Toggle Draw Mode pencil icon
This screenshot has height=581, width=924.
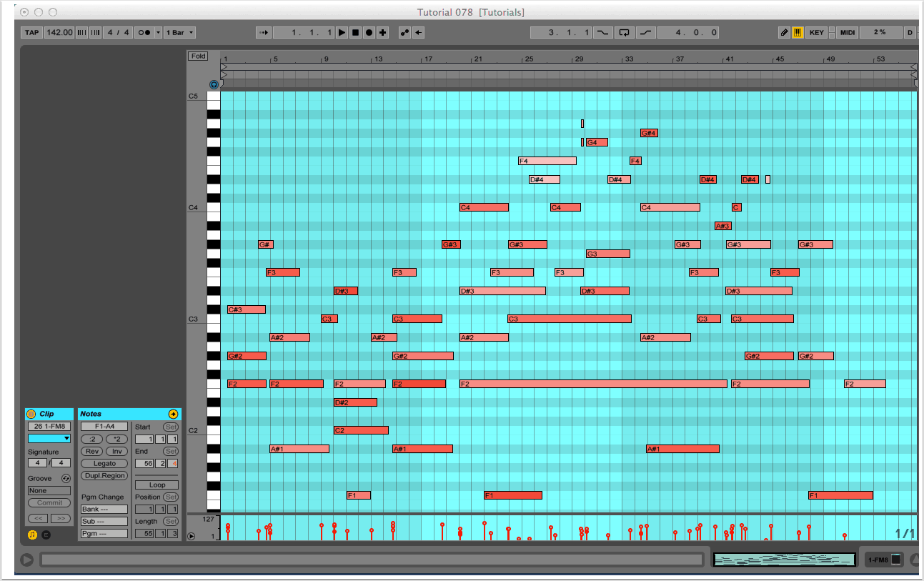coord(784,32)
